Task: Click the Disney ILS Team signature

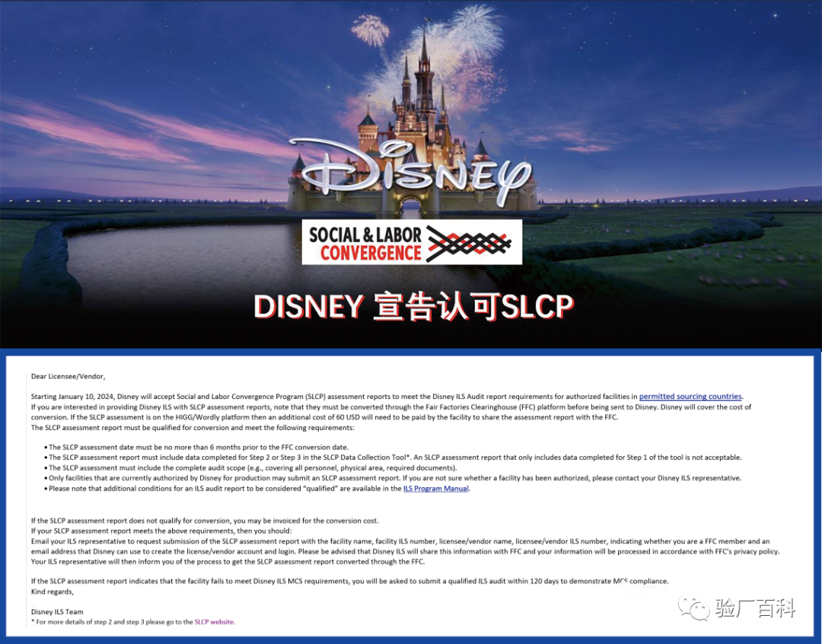Action: click(57, 611)
